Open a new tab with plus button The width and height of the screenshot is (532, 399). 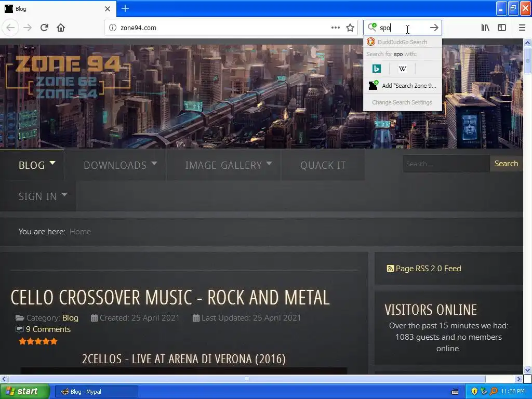coord(125,8)
